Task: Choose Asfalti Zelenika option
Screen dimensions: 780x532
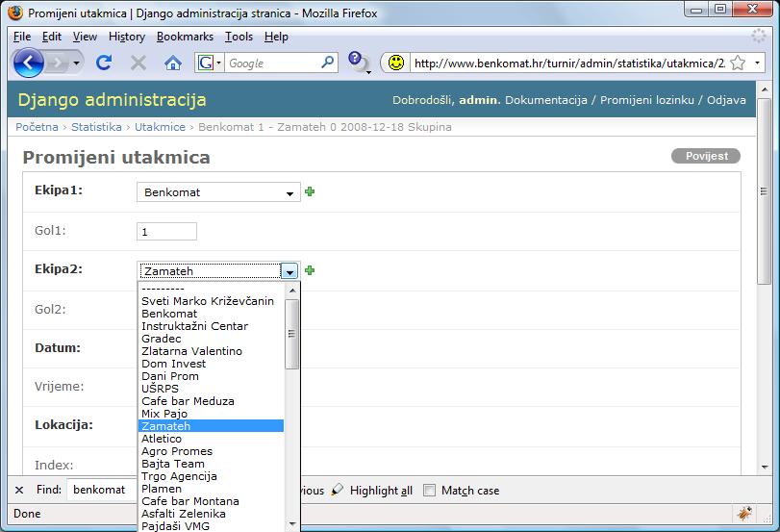Action: 212,513
